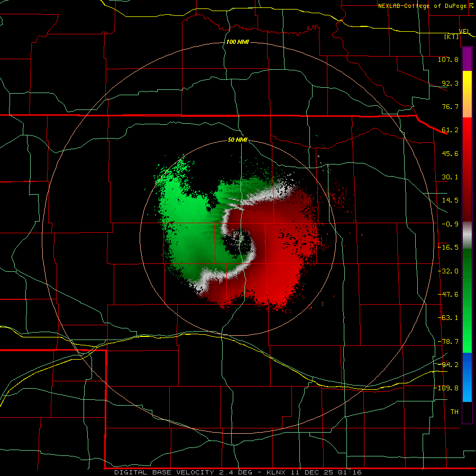Click the 76.7 velocity scale value
The image size is (476, 476).
click(x=450, y=106)
